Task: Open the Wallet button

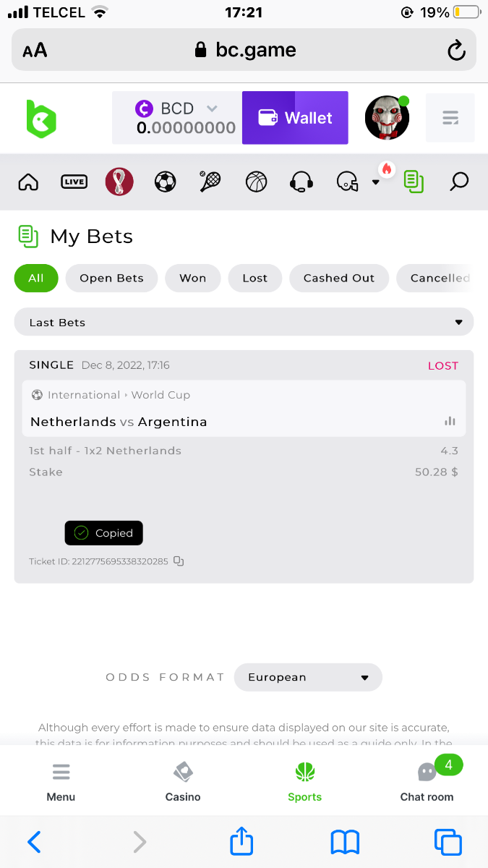Action: pos(295,118)
